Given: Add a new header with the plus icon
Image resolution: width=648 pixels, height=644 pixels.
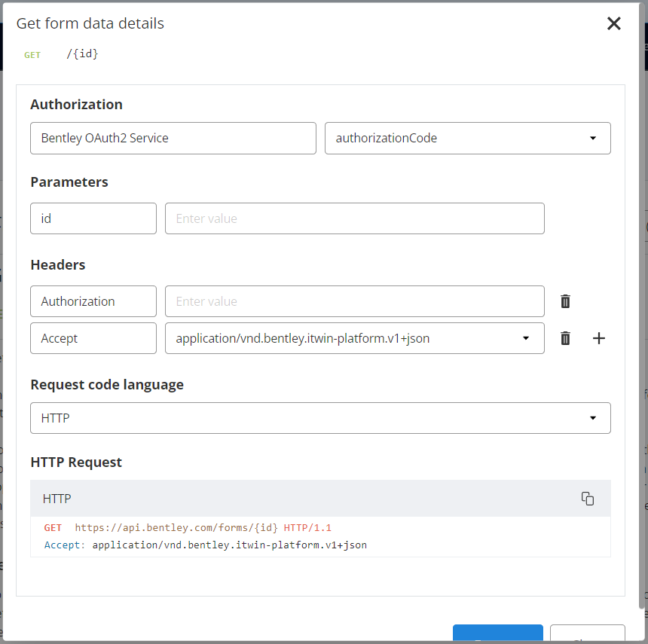Looking at the screenshot, I should coord(599,338).
